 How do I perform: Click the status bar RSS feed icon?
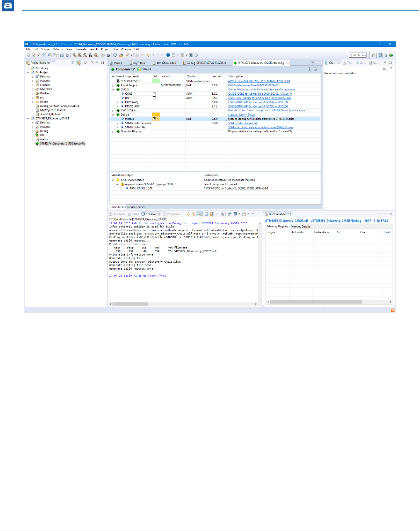tap(393, 310)
